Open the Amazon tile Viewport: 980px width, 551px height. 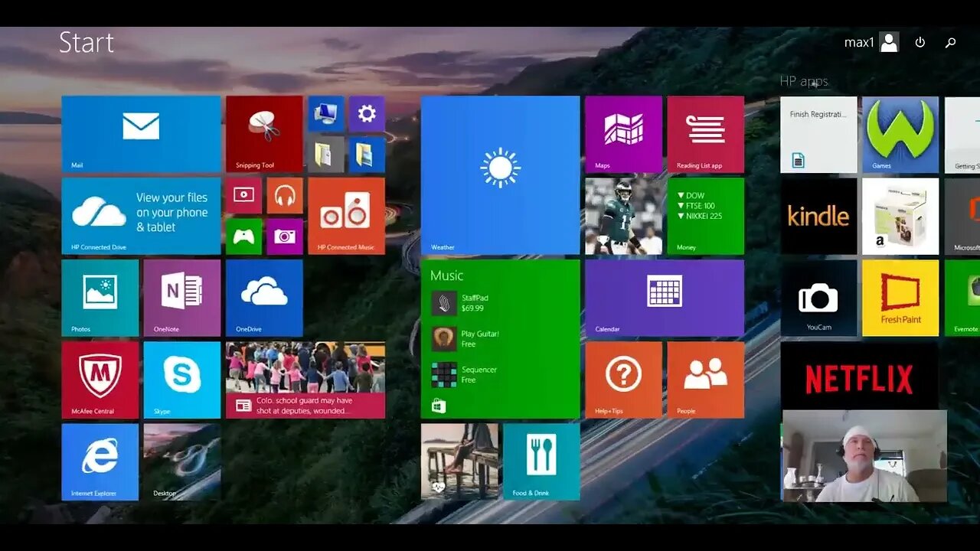[900, 217]
